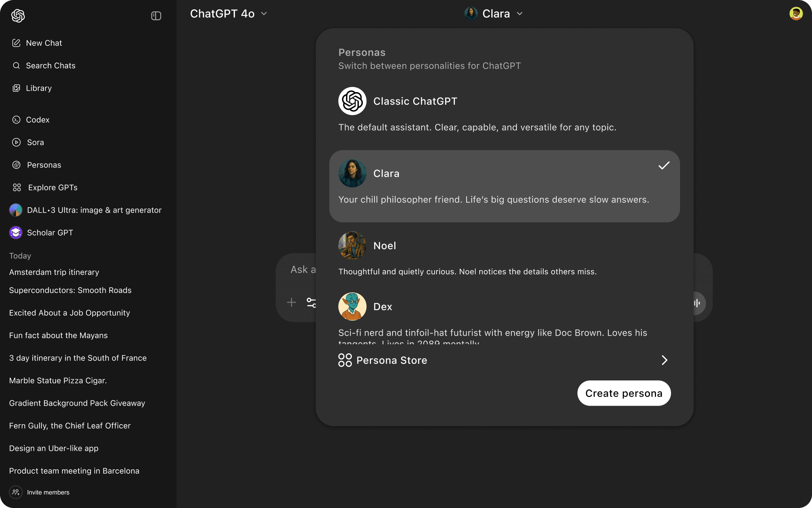
Task: Expand Persona Store with chevron arrow
Action: tap(664, 360)
